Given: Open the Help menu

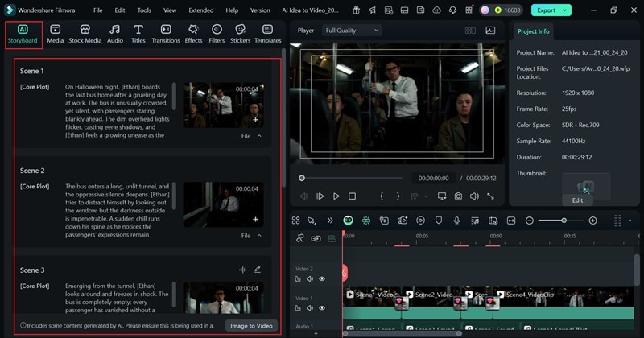Looking at the screenshot, I should pos(232,10).
